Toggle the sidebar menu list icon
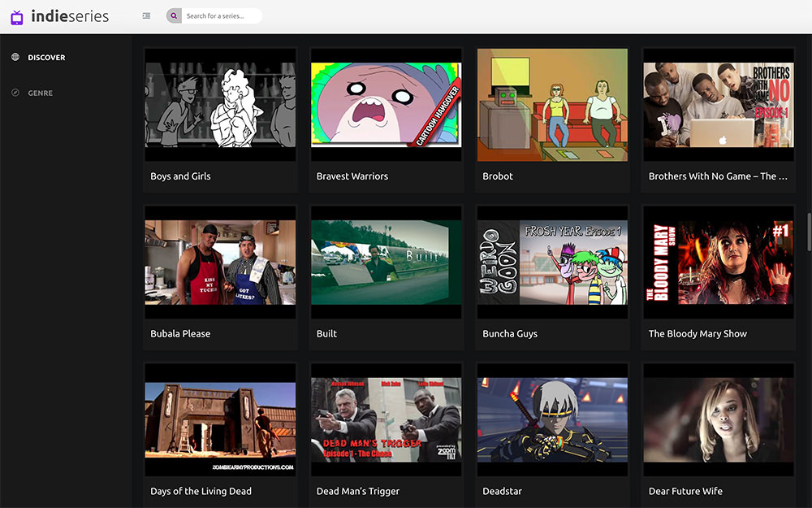The height and width of the screenshot is (508, 812). pos(146,16)
